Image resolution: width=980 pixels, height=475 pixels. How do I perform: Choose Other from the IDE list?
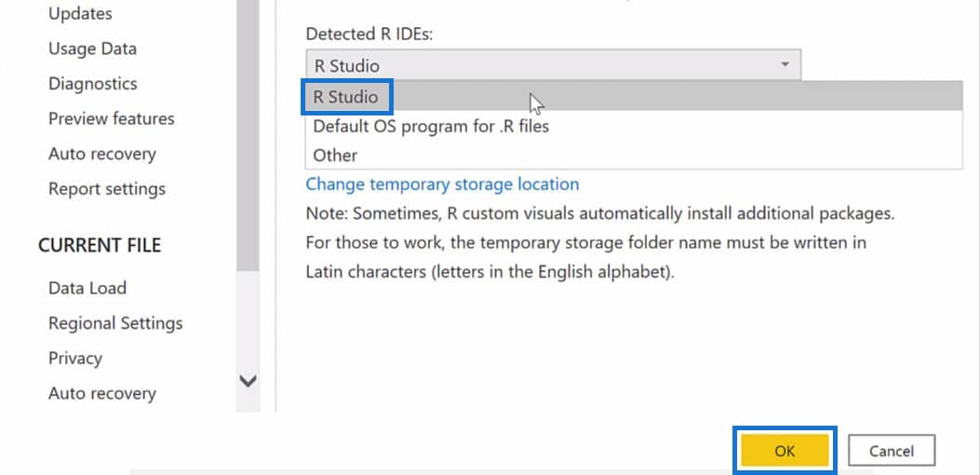coord(634,156)
